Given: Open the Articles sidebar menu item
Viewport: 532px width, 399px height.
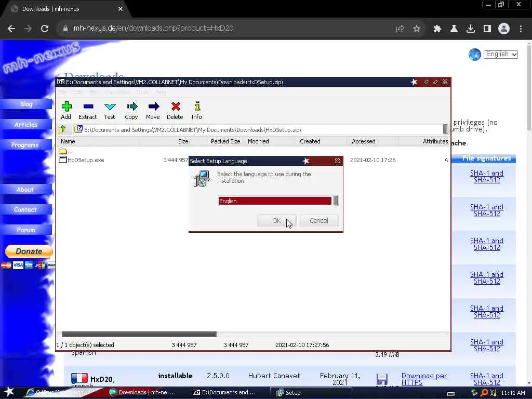Looking at the screenshot, I should coord(26,125).
